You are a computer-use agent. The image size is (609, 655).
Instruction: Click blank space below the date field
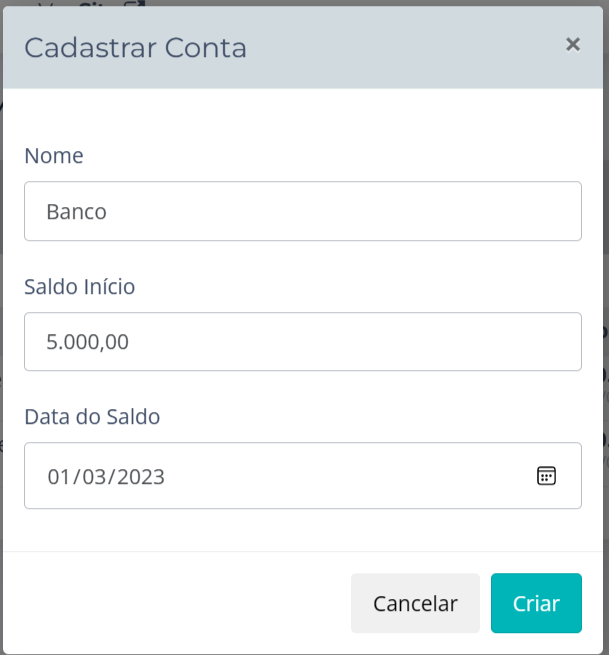(300, 530)
